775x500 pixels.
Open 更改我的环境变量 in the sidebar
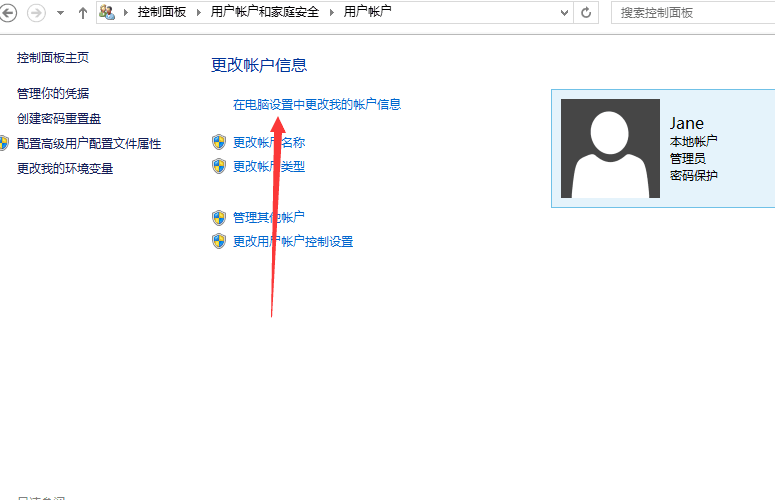pos(65,168)
